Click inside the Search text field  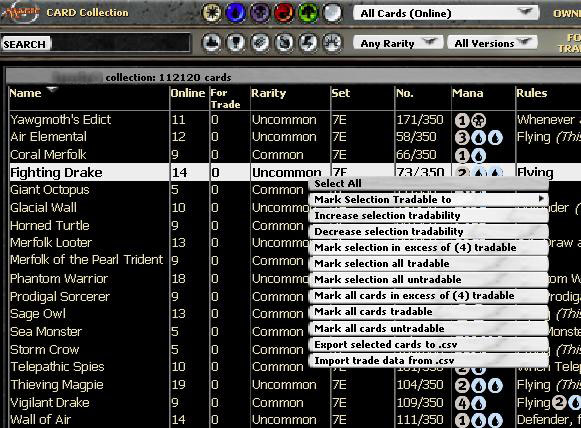121,44
